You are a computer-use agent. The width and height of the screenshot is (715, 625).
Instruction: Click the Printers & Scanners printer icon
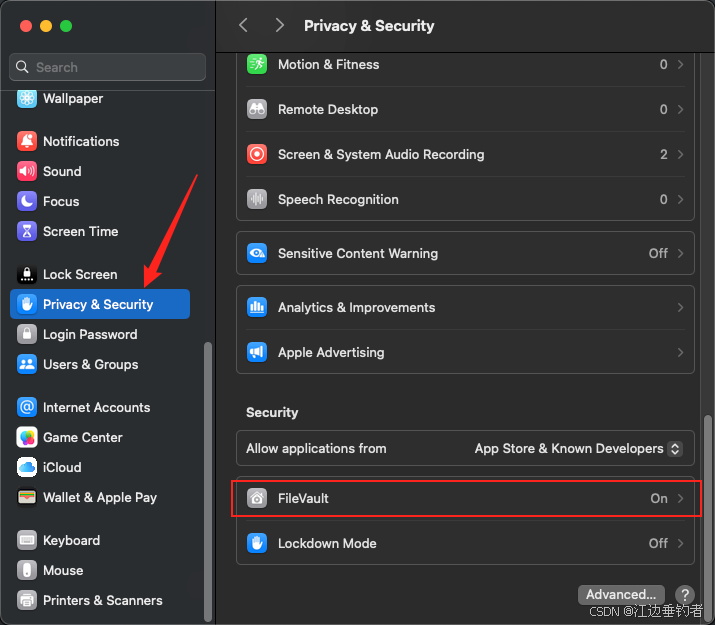[27, 600]
